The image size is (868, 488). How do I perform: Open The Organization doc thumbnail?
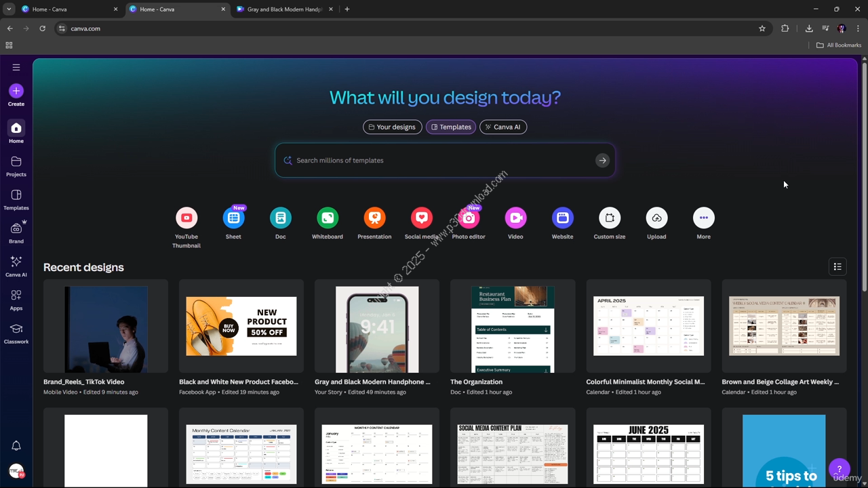[x=513, y=326]
